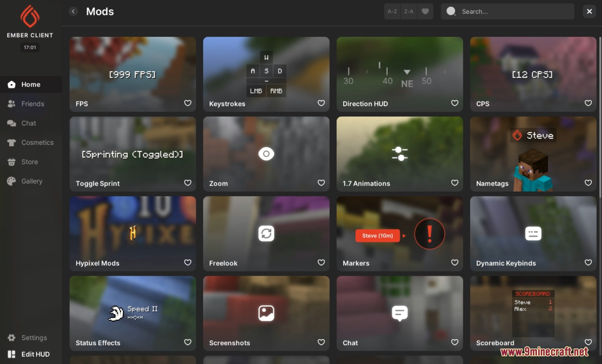Click the Screenshots picture icon
The width and height of the screenshot is (602, 364).
click(x=266, y=313)
